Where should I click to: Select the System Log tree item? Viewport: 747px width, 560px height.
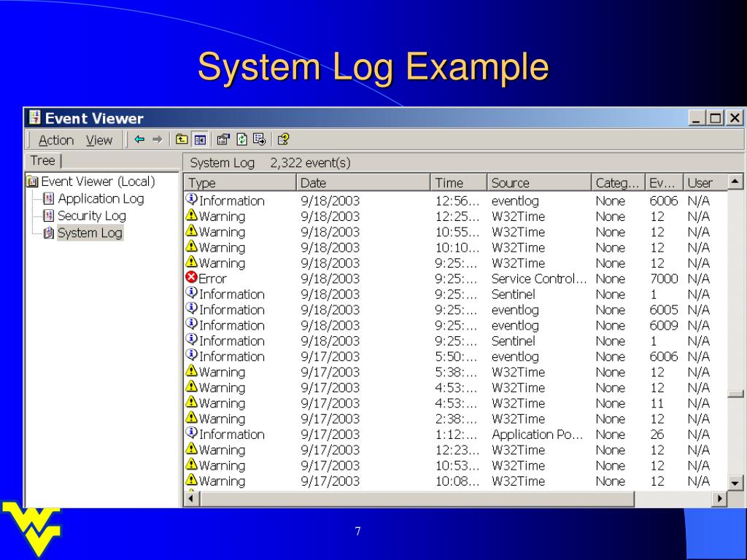[x=90, y=233]
